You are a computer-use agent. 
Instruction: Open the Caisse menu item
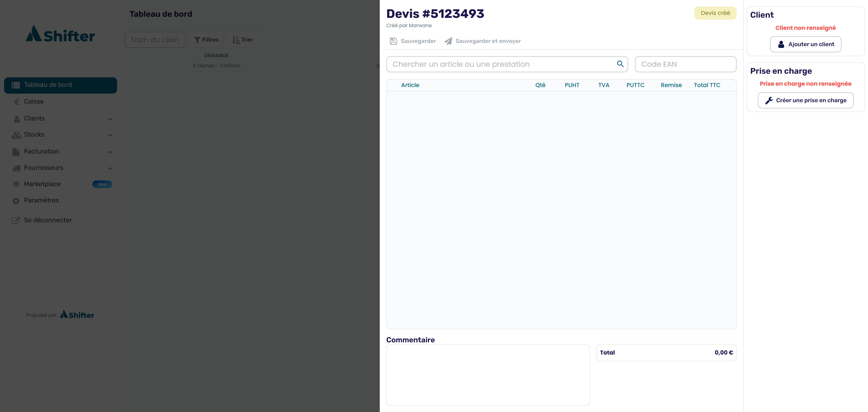61,102
